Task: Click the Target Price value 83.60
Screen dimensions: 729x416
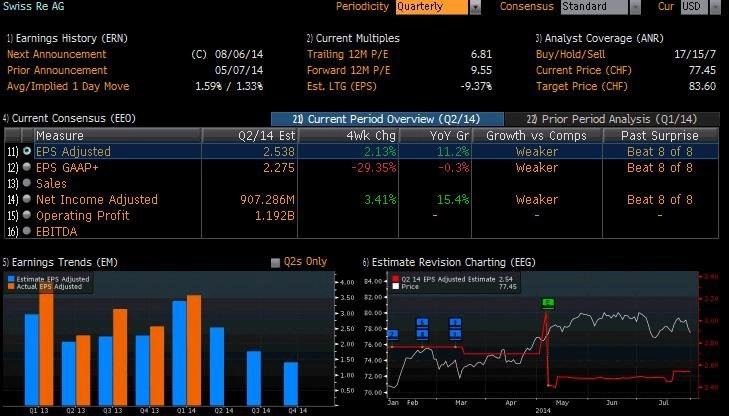Action: tap(702, 86)
